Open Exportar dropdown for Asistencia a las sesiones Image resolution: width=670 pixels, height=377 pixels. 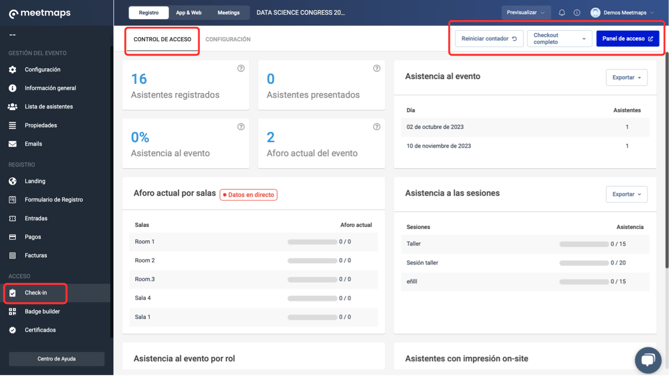pos(626,194)
